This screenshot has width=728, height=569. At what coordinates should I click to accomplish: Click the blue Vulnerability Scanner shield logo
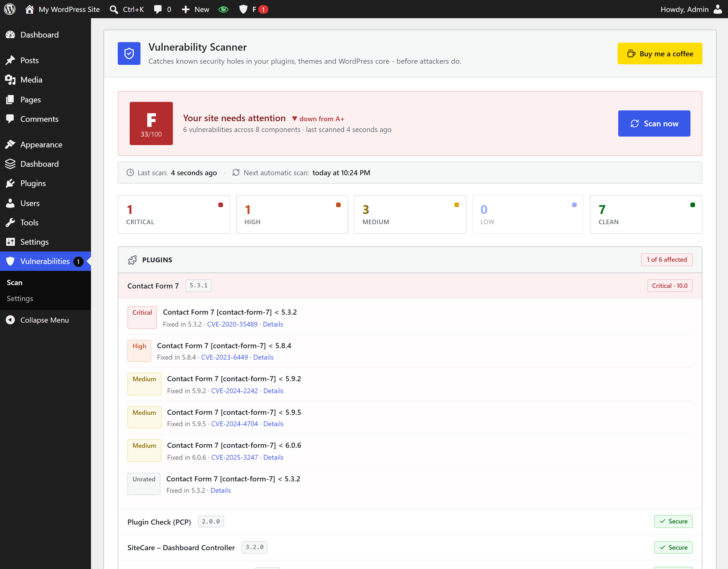129,53
